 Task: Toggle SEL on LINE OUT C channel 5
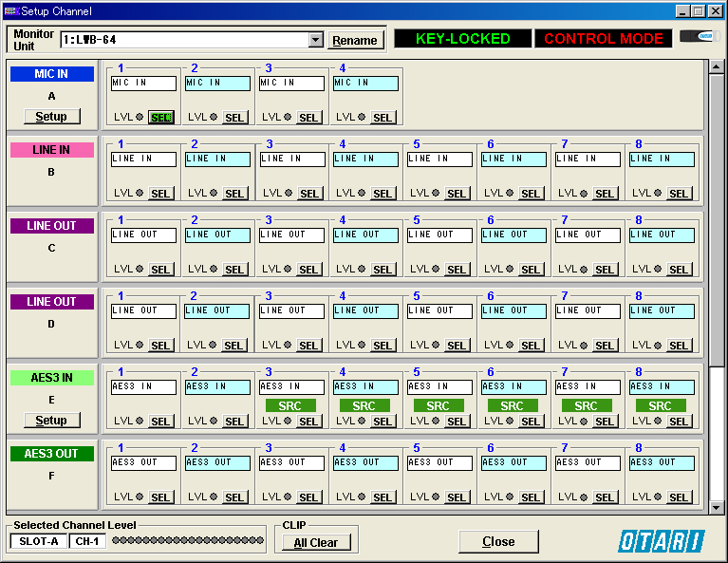point(457,270)
